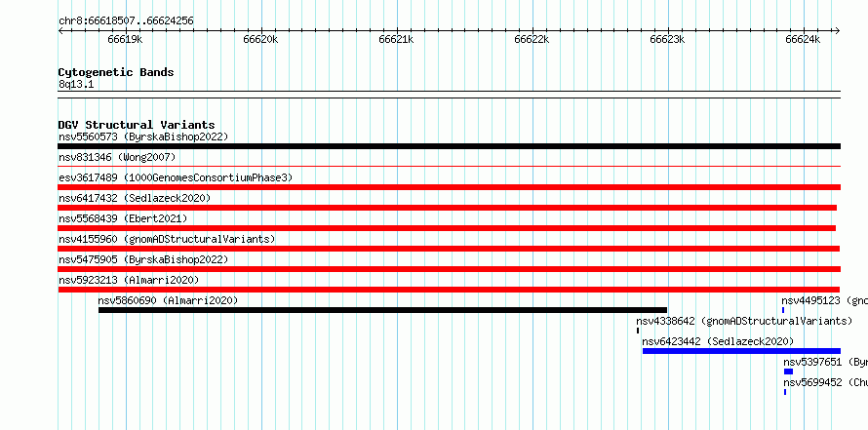868x430 pixels.
Task: Click the esv3617489 red variant bar
Action: (449, 187)
